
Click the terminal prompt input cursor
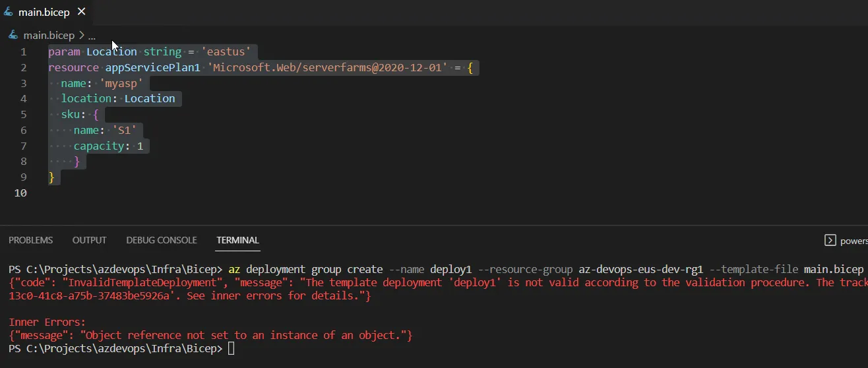tap(231, 349)
